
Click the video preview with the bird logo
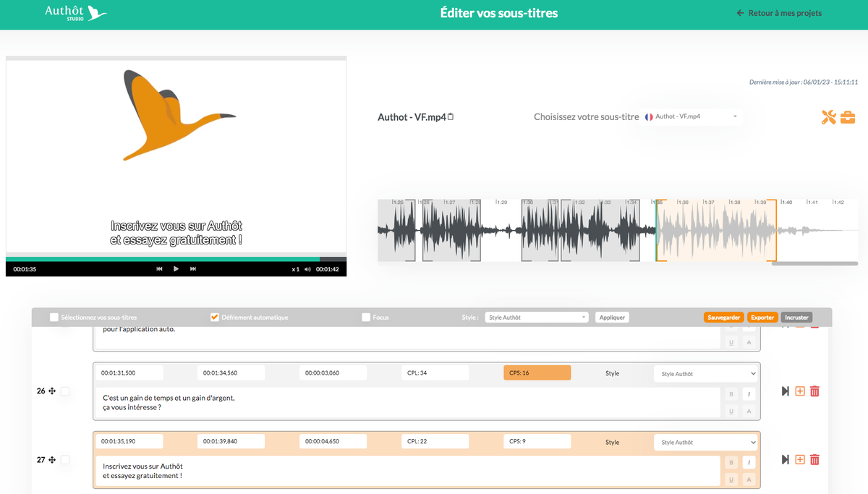[176, 156]
